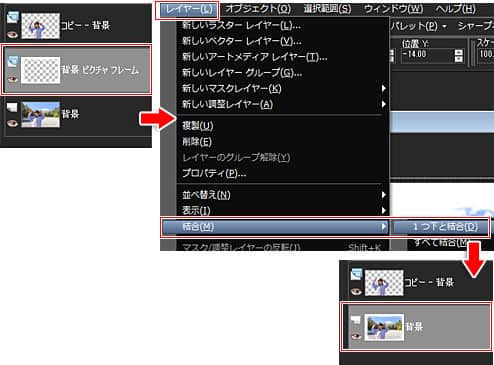This screenshot has height=365, width=494.
Task: Expand 新しいマスクレイヤー submenu arrow
Action: coord(384,88)
